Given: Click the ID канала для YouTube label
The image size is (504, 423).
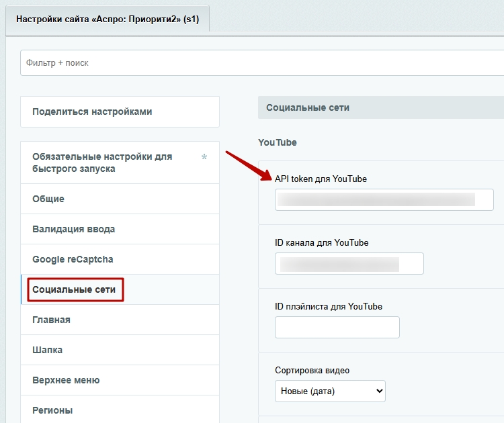Looking at the screenshot, I should pyautogui.click(x=322, y=242).
